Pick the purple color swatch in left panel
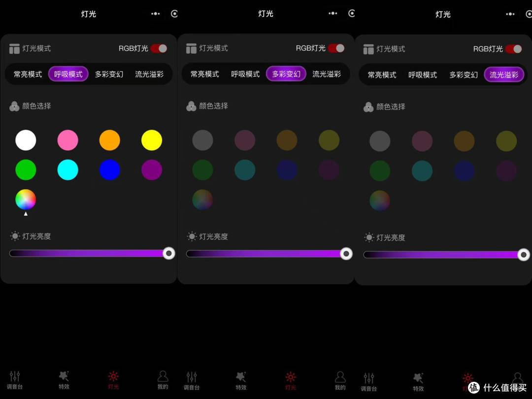This screenshot has width=532, height=399. pyautogui.click(x=152, y=170)
